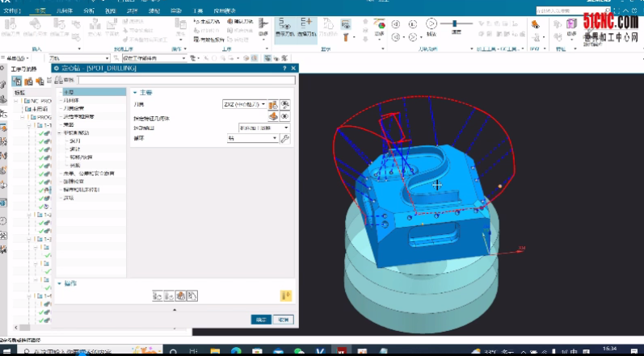644x356 pixels.
Task: Click the Generate toolpath icon in actions section
Action: 158,296
